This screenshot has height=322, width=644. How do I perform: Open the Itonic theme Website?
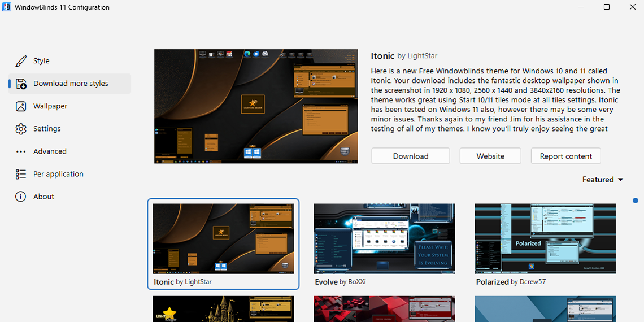pyautogui.click(x=490, y=156)
